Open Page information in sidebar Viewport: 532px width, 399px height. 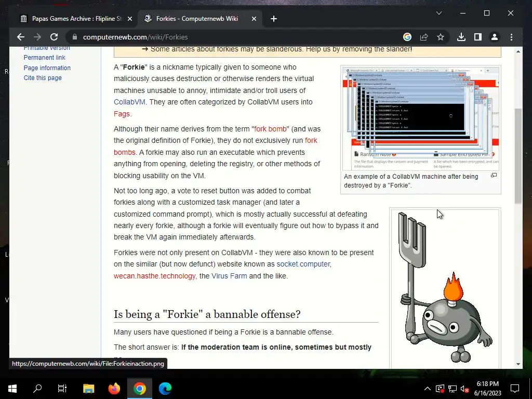coord(47,68)
